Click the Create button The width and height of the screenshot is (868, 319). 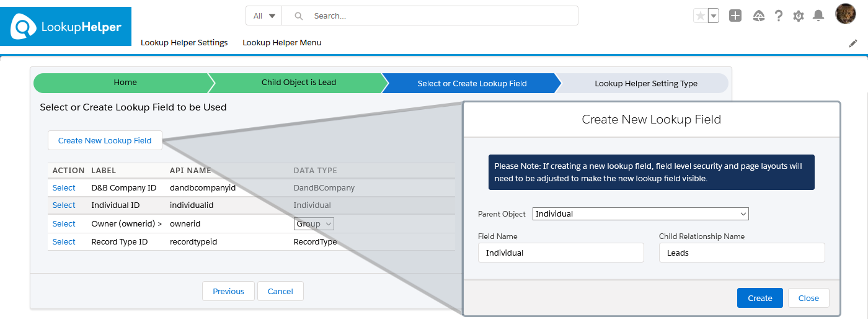760,298
